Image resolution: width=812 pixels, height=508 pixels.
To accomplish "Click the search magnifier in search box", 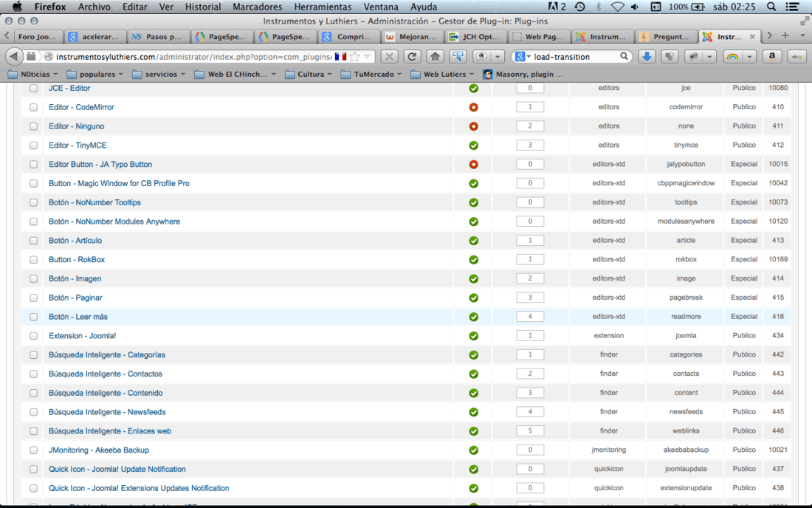I will pyautogui.click(x=624, y=56).
